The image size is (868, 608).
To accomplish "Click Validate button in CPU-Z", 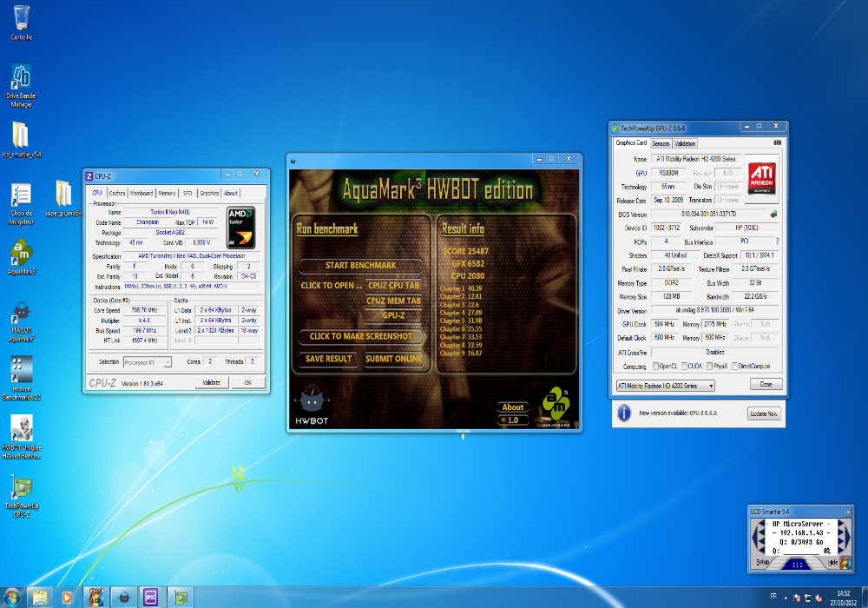I will (212, 383).
